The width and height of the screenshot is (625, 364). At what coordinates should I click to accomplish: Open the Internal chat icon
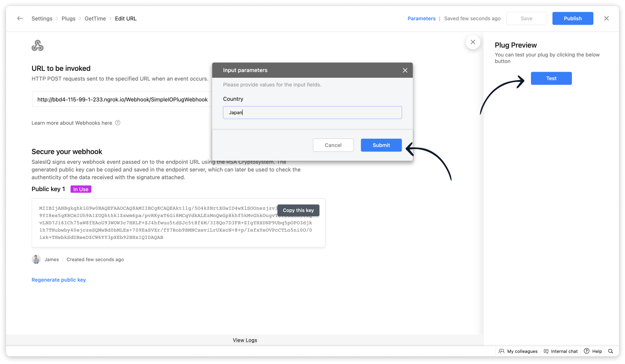546,351
